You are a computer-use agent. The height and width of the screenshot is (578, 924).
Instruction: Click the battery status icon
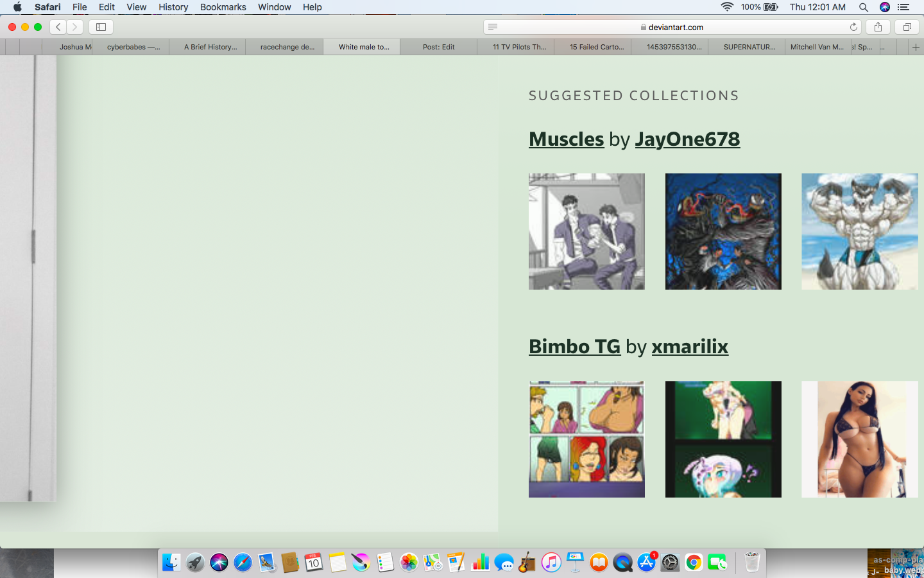[771, 7]
